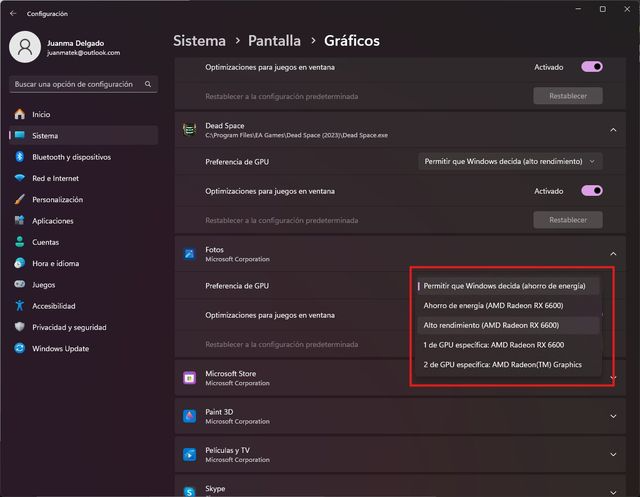Click the Fotos app icon
This screenshot has height=497, width=640.
189,254
